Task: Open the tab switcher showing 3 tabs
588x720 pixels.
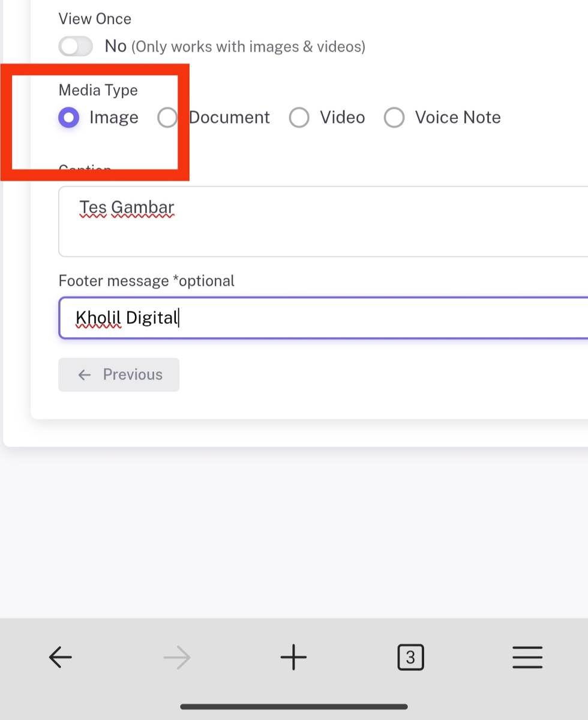Action: click(410, 657)
